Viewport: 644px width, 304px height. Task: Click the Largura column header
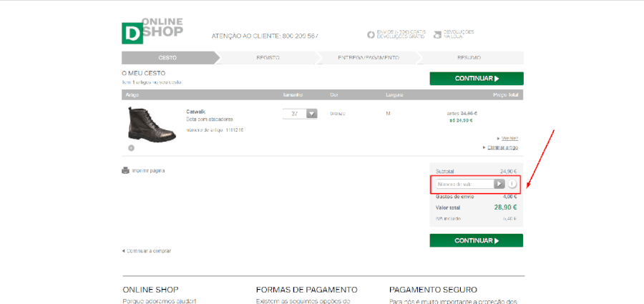coord(394,95)
